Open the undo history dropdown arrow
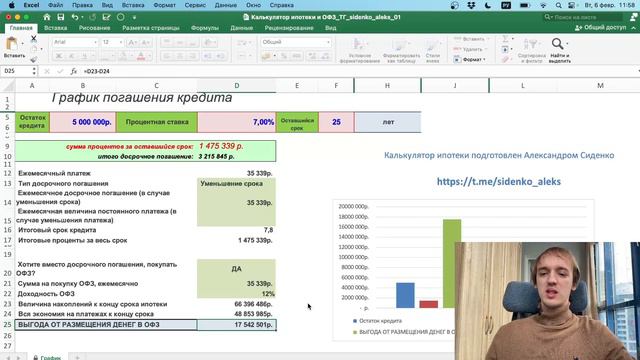This screenshot has width=640, height=360. (82, 17)
